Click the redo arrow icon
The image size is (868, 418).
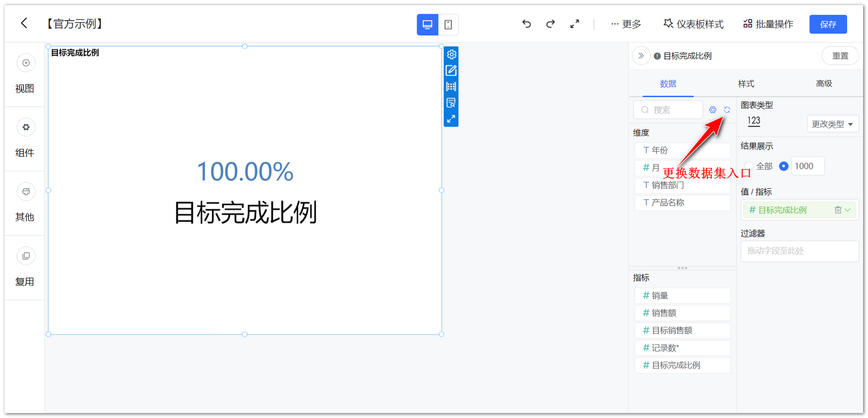[550, 24]
